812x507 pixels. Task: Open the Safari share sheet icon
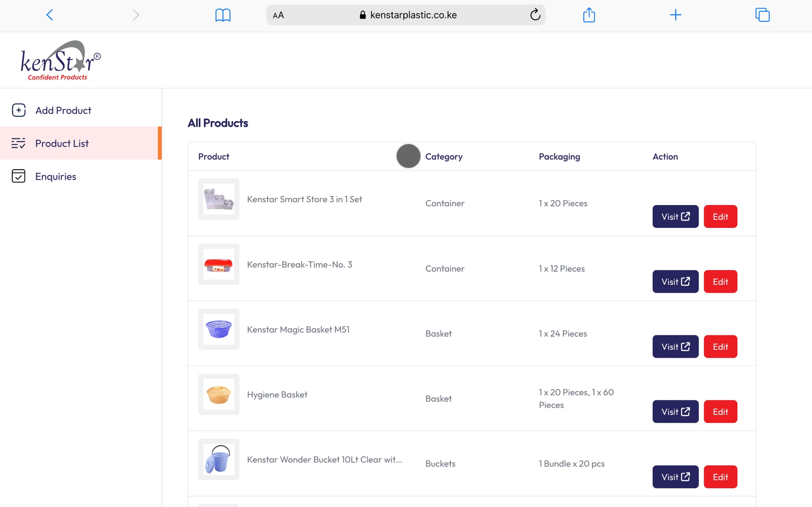coord(589,15)
